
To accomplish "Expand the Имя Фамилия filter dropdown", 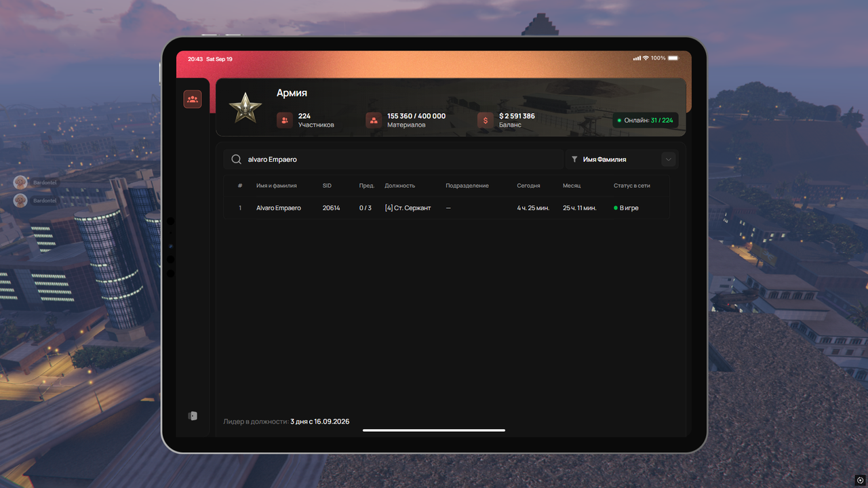I will (669, 159).
